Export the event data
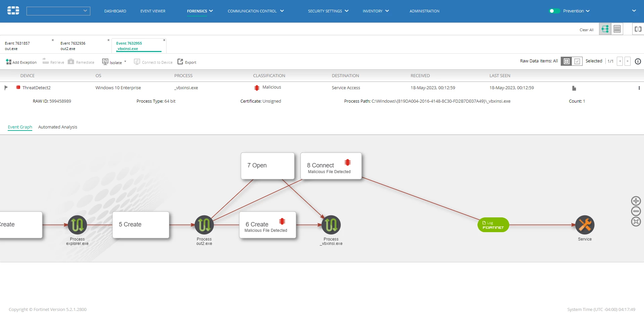This screenshot has width=644, height=314. [187, 62]
